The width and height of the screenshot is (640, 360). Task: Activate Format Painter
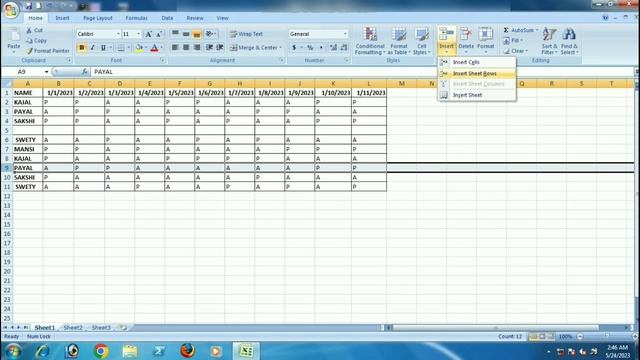(48, 51)
